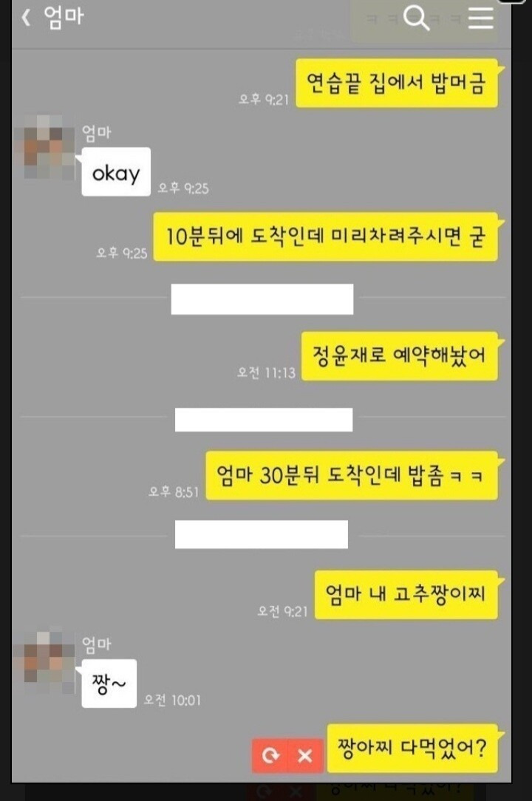Image resolution: width=532 pixels, height=801 pixels.
Task: Select the 엄마 내 고추짱이찌 message bubble
Action: click(406, 595)
